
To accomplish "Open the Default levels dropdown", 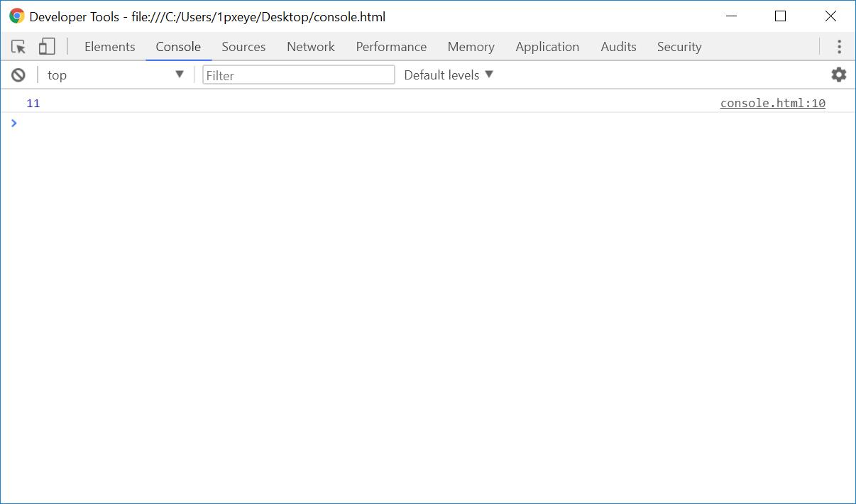I will [x=449, y=75].
